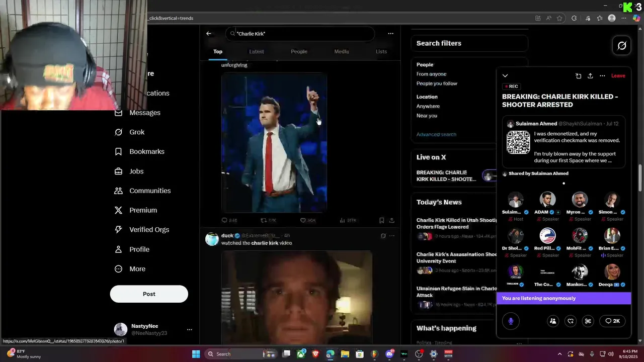Open Communities in the sidebar

142,191
